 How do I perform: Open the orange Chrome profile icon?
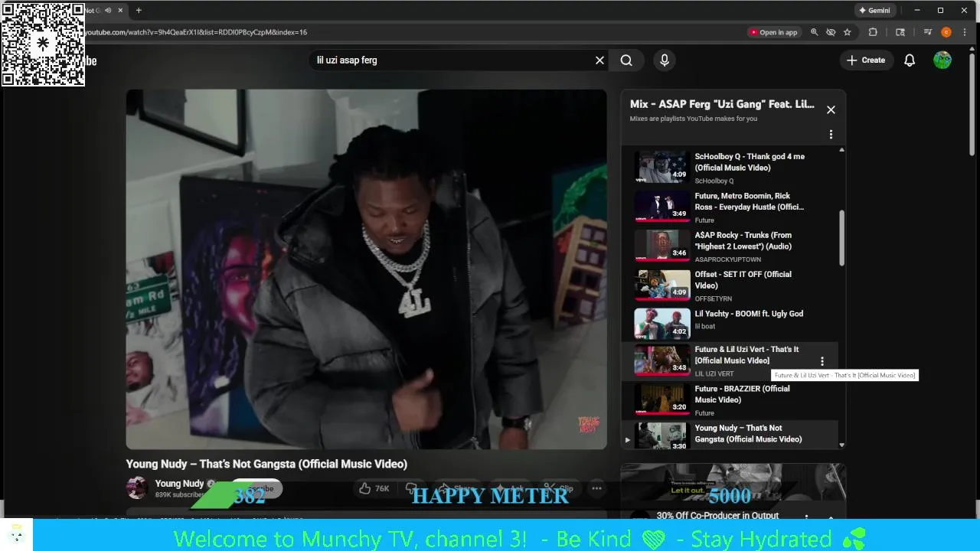(946, 32)
